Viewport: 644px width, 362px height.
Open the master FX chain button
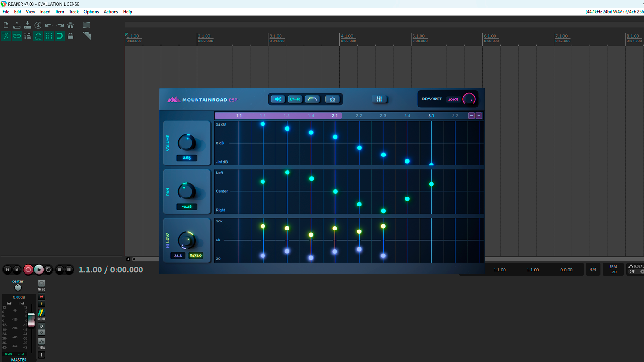[41, 326]
